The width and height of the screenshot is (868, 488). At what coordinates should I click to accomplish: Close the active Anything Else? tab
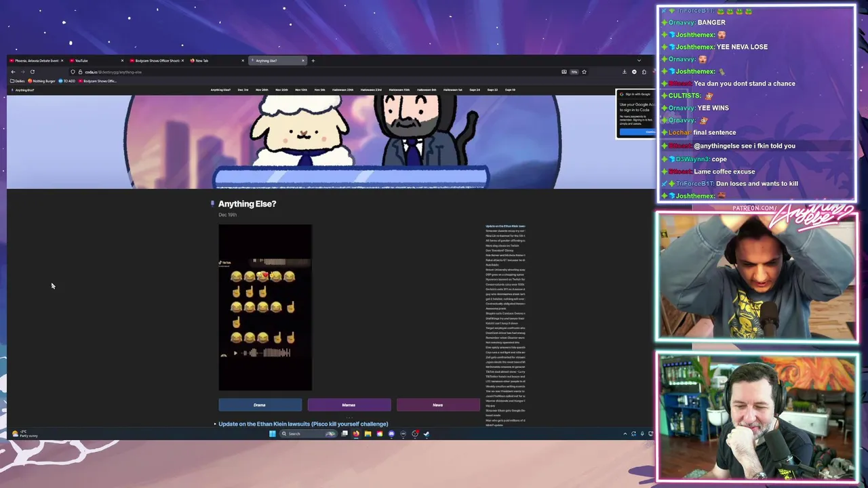pos(303,61)
